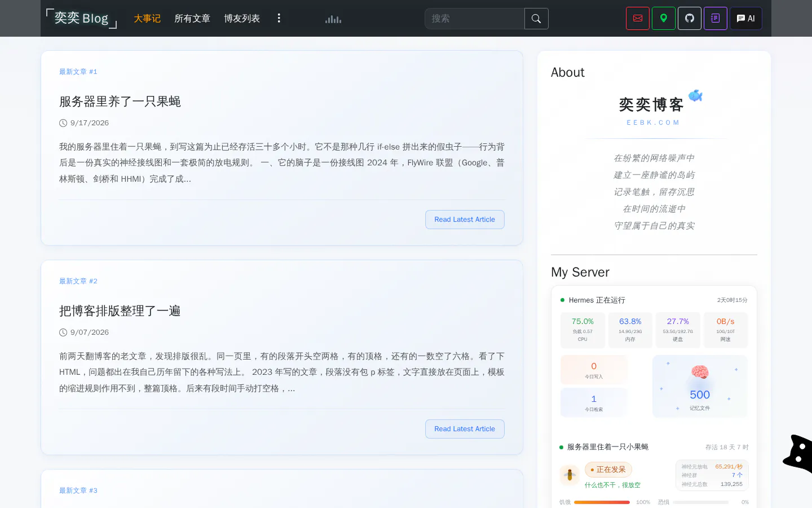Click the 硬盘 27.7% stat tile
The height and width of the screenshot is (508, 812).
point(678,330)
